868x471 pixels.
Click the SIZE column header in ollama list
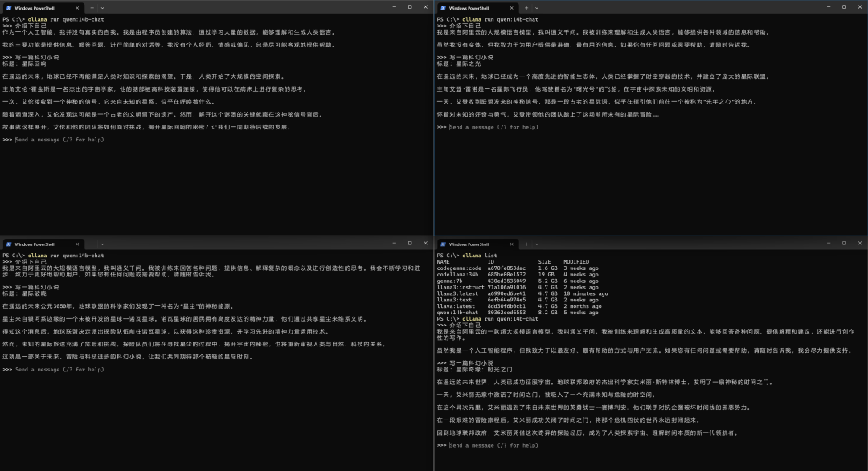(x=545, y=262)
